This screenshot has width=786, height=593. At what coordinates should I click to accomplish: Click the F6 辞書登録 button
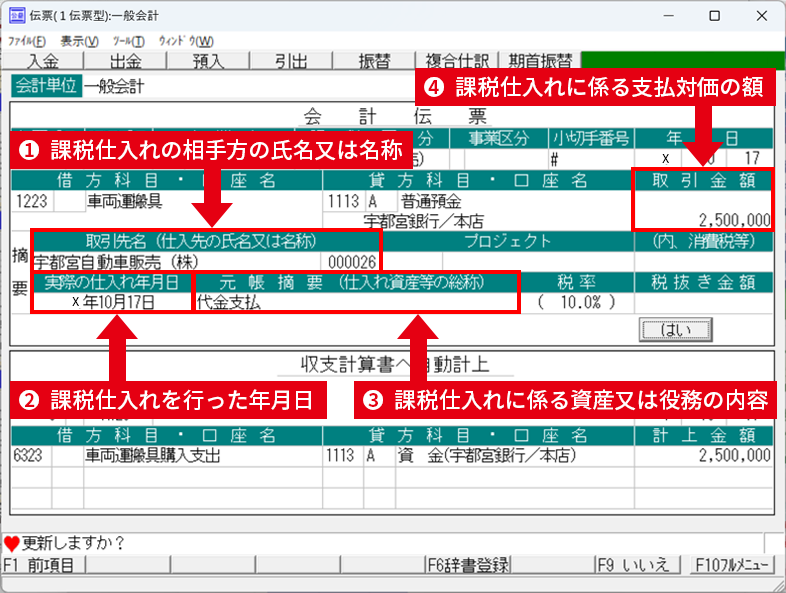coord(468,565)
